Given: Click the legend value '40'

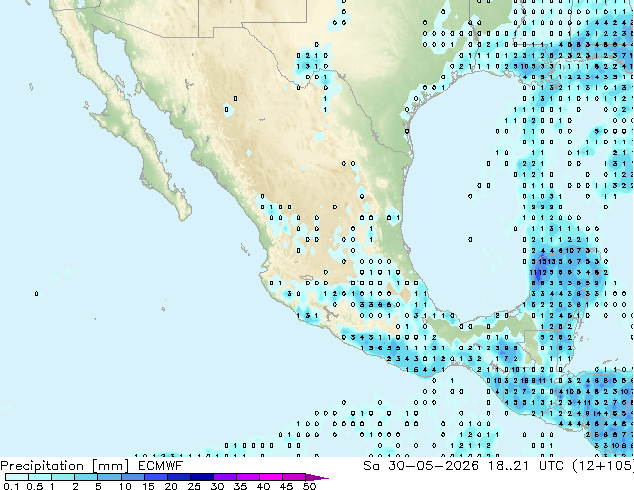Looking at the screenshot, I should [x=263, y=486].
